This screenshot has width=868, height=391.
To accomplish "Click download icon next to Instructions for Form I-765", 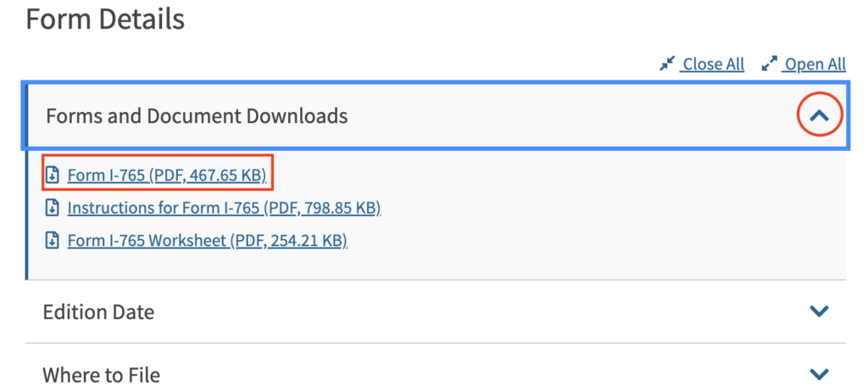I will [53, 208].
